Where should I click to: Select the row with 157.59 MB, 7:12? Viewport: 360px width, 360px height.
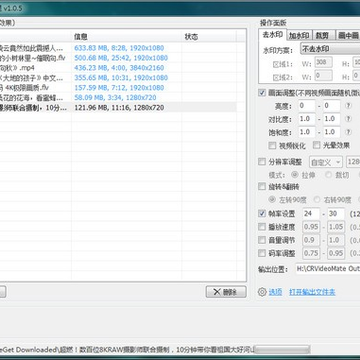click(118, 88)
